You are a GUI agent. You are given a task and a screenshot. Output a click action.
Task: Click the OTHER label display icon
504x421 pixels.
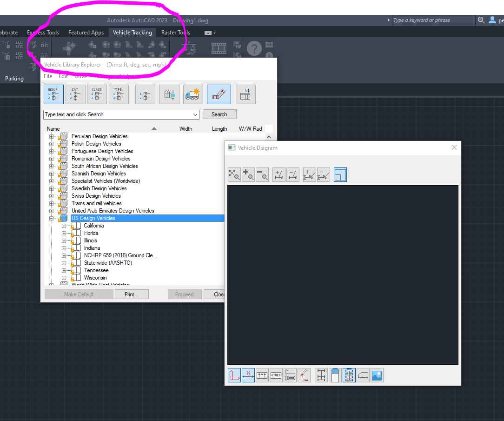[276, 375]
